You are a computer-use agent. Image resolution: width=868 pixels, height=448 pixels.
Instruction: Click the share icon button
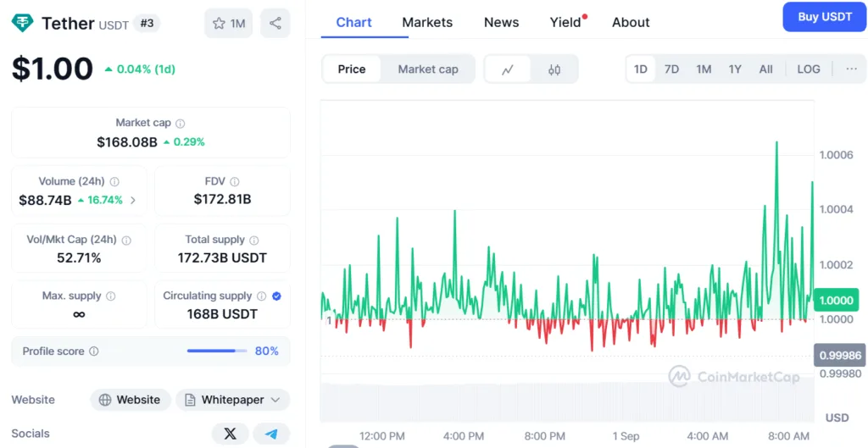click(275, 23)
